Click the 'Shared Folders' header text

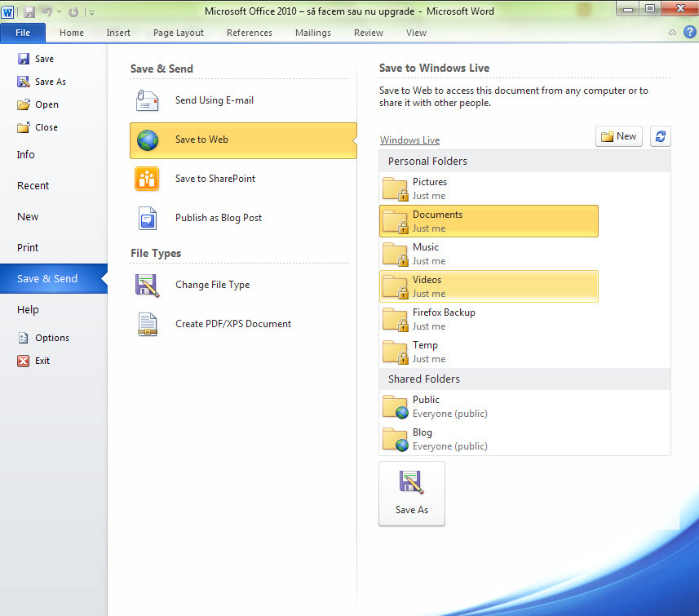(x=424, y=379)
